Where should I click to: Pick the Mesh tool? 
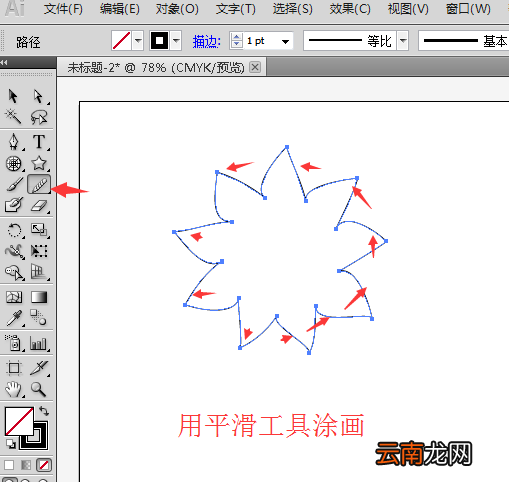tap(14, 297)
